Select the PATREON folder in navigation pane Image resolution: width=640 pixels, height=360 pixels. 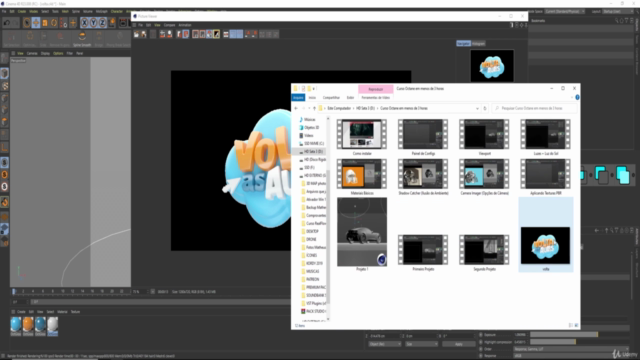coord(313,280)
